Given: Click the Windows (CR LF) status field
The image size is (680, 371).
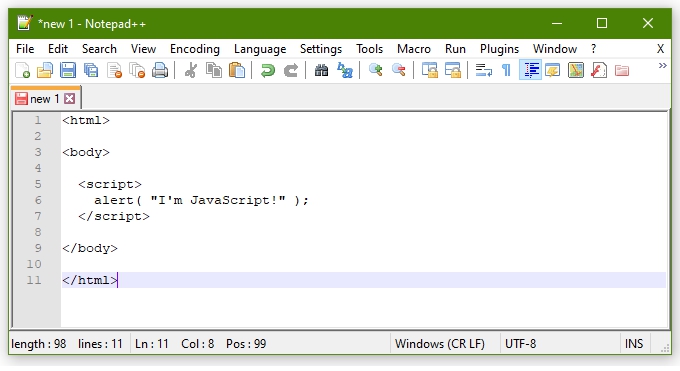Looking at the screenshot, I should [x=440, y=344].
